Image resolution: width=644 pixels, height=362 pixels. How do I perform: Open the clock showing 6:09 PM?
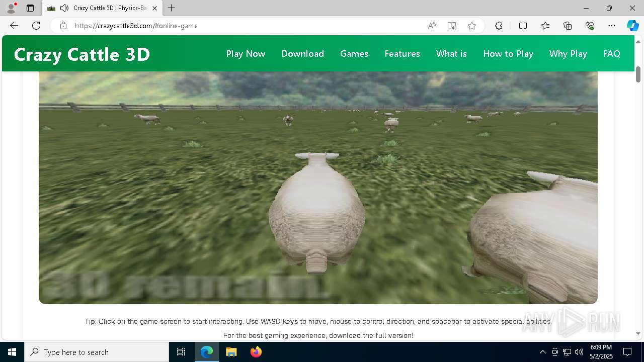601,352
